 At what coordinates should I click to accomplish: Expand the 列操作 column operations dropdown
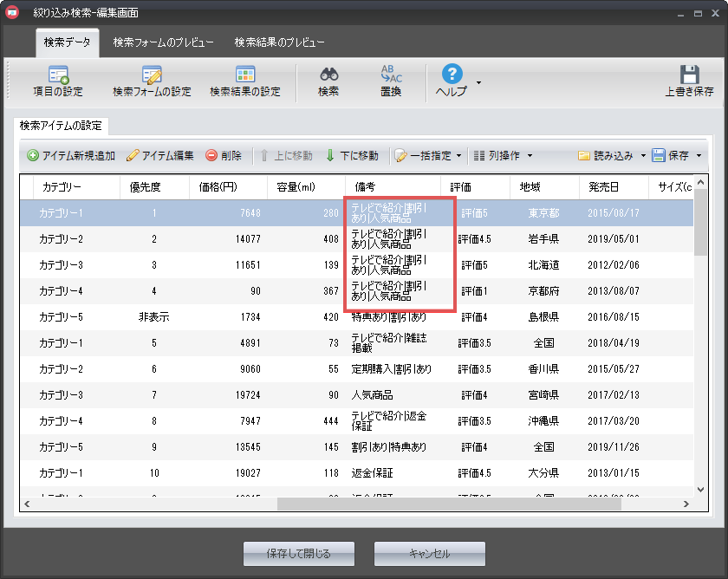(x=503, y=156)
